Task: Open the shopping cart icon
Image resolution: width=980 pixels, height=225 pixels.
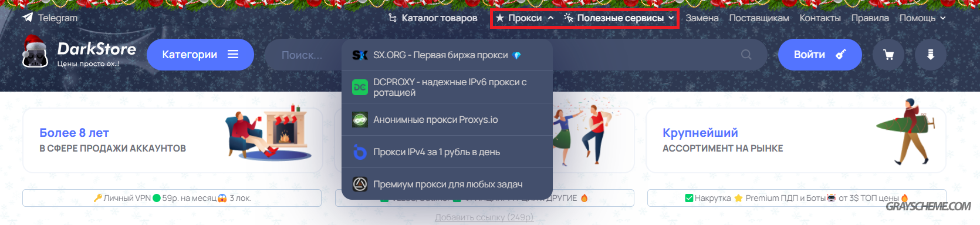Action: [888, 55]
